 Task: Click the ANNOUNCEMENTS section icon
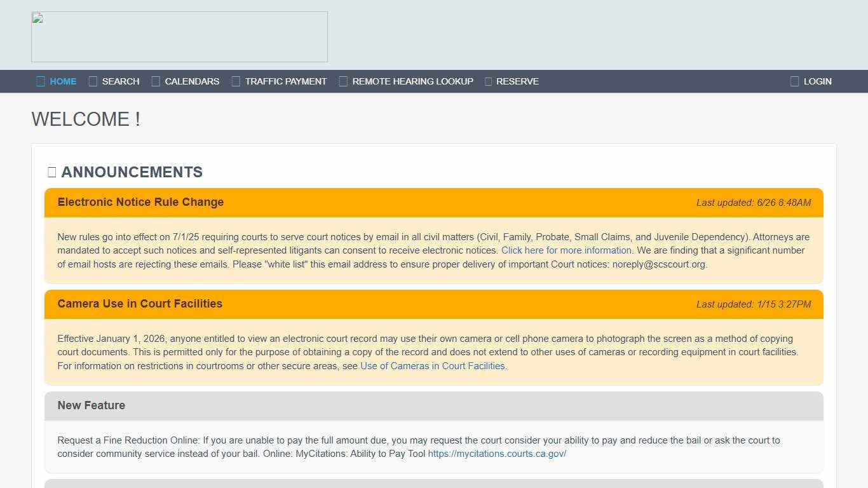[51, 172]
